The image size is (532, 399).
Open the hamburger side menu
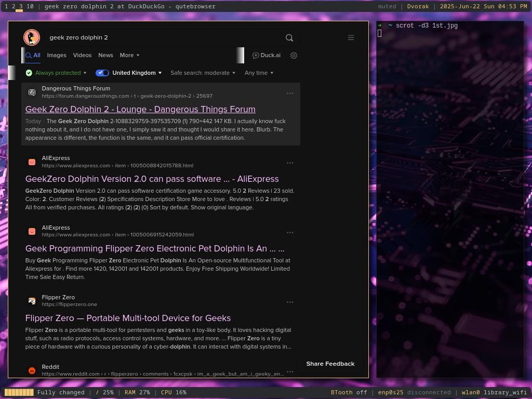(351, 37)
